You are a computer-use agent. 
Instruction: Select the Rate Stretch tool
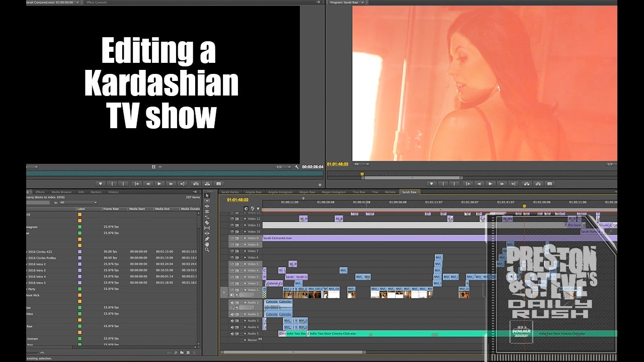pos(207,217)
